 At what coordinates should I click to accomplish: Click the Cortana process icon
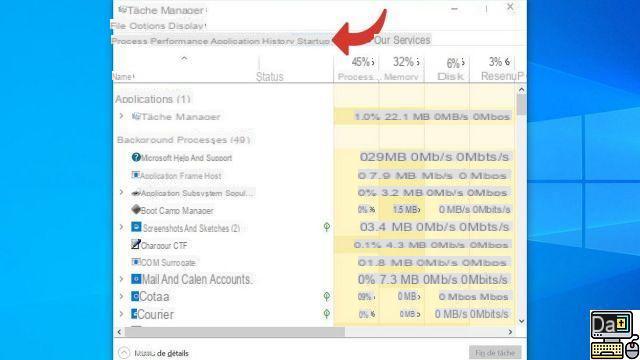pos(135,296)
